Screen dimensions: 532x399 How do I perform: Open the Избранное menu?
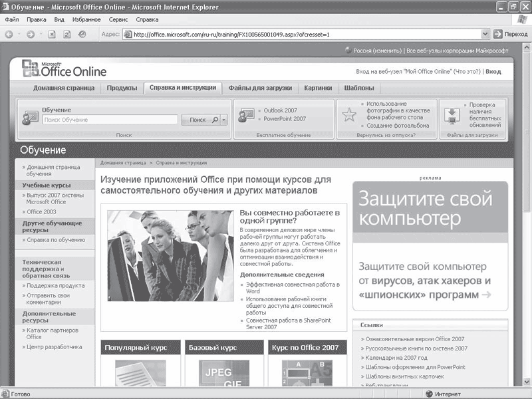click(x=86, y=20)
